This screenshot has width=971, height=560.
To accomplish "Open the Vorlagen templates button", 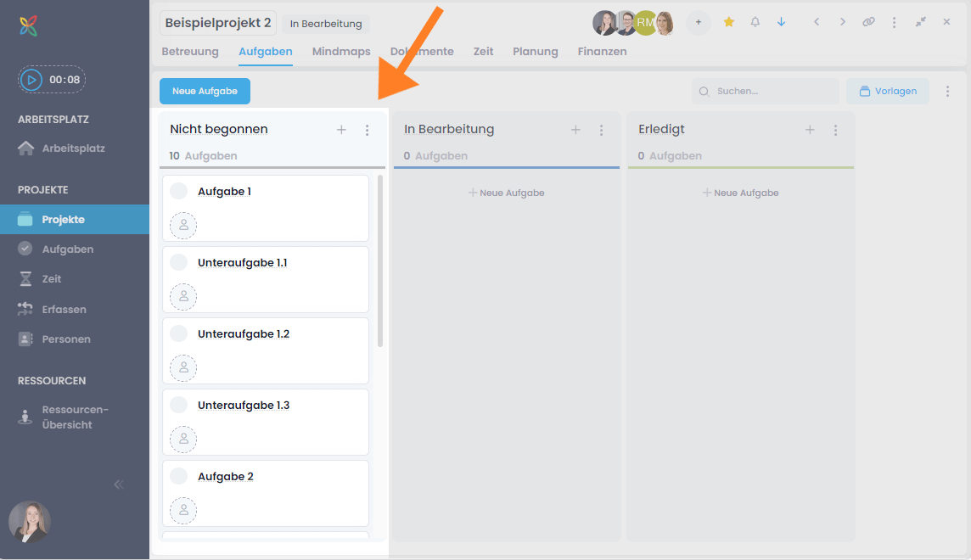I will click(887, 90).
